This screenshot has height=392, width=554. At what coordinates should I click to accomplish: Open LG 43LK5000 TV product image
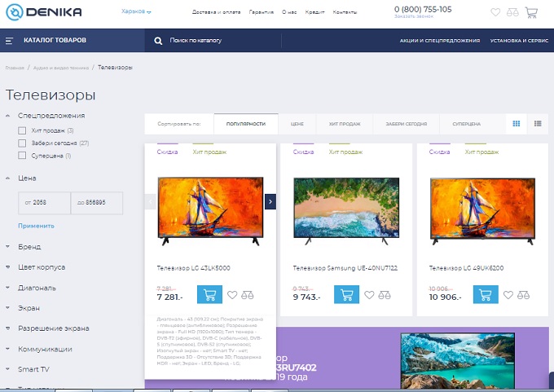(210, 211)
